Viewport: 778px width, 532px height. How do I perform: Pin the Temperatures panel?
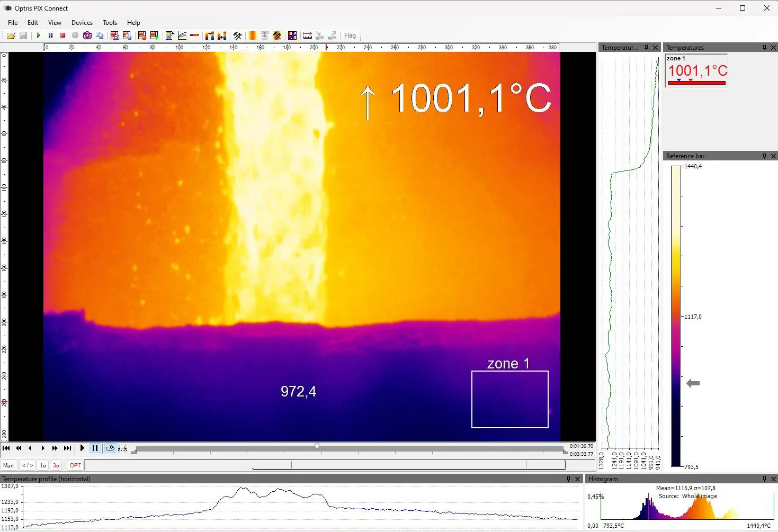click(764, 48)
